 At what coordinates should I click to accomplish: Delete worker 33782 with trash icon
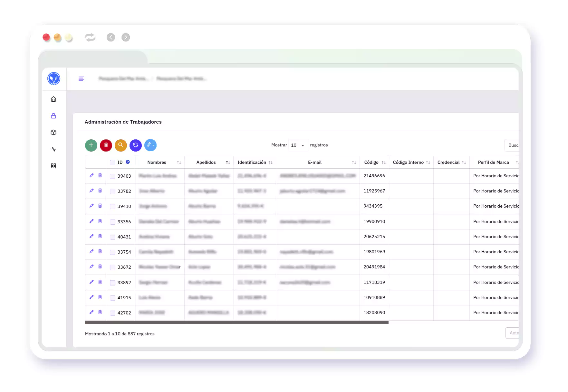(100, 191)
